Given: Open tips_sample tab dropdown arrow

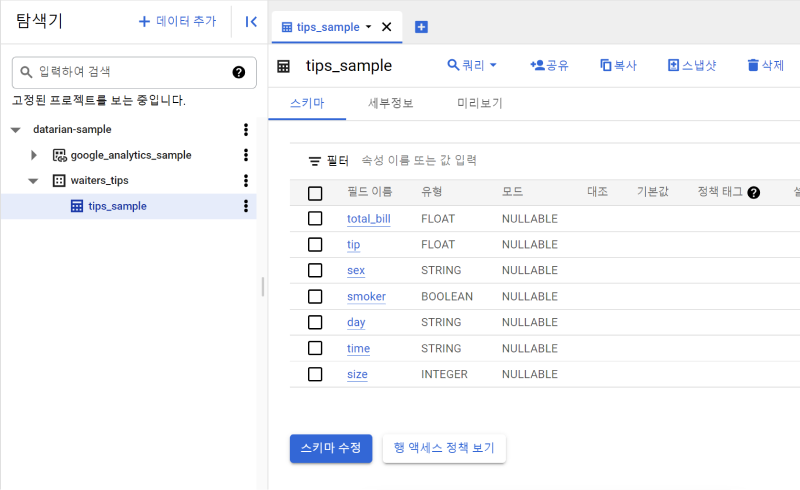Looking at the screenshot, I should (x=368, y=27).
